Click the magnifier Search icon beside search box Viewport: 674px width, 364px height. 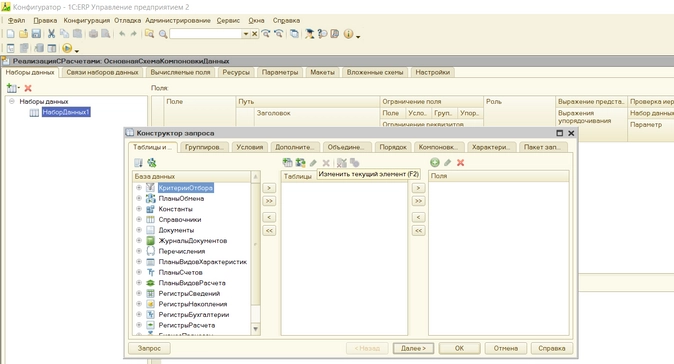[x=163, y=34]
